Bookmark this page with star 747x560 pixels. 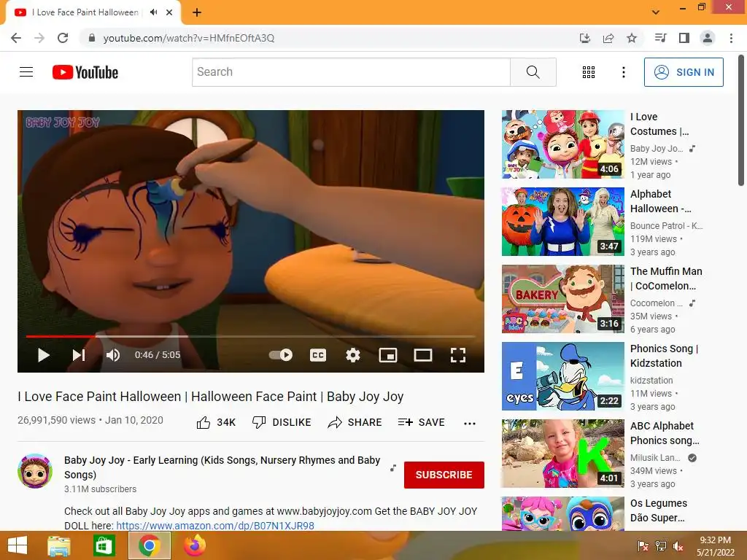click(632, 38)
